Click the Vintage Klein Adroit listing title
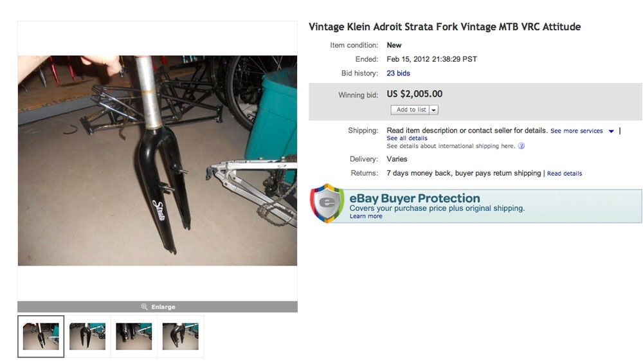 [x=444, y=26]
